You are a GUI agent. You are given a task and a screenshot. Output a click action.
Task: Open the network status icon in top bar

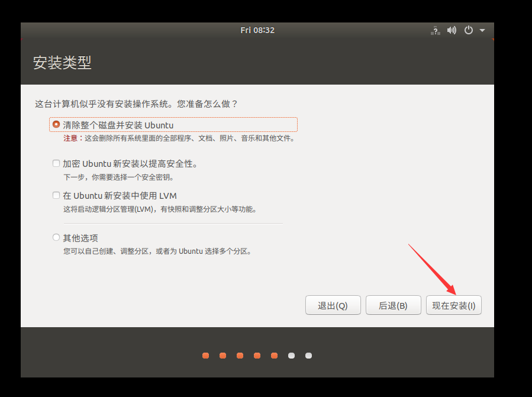[436, 31]
